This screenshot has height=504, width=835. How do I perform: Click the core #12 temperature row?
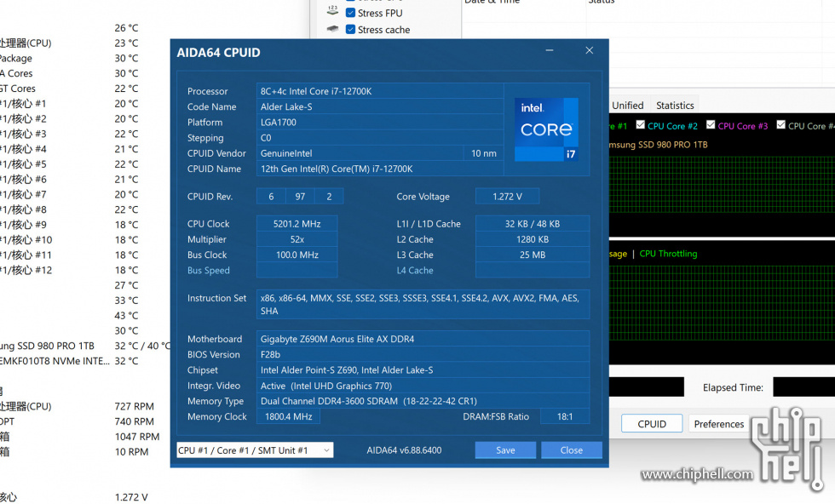tap(69, 270)
